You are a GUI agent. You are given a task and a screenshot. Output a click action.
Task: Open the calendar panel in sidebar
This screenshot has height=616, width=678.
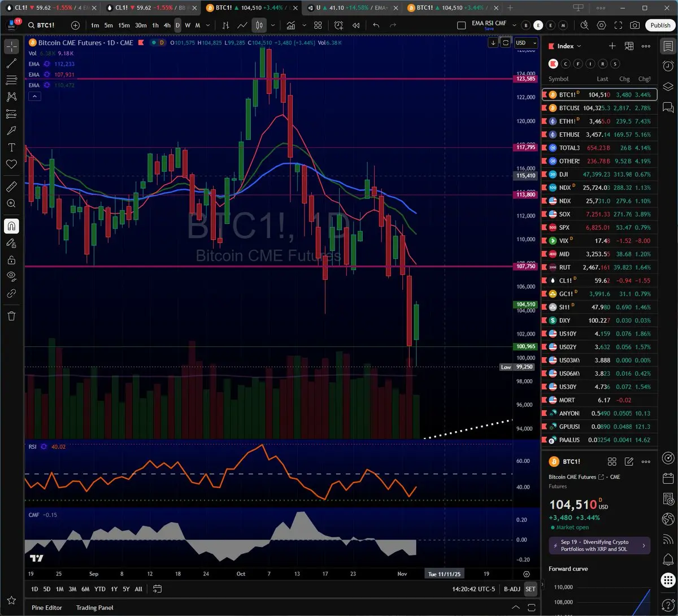(x=668, y=479)
